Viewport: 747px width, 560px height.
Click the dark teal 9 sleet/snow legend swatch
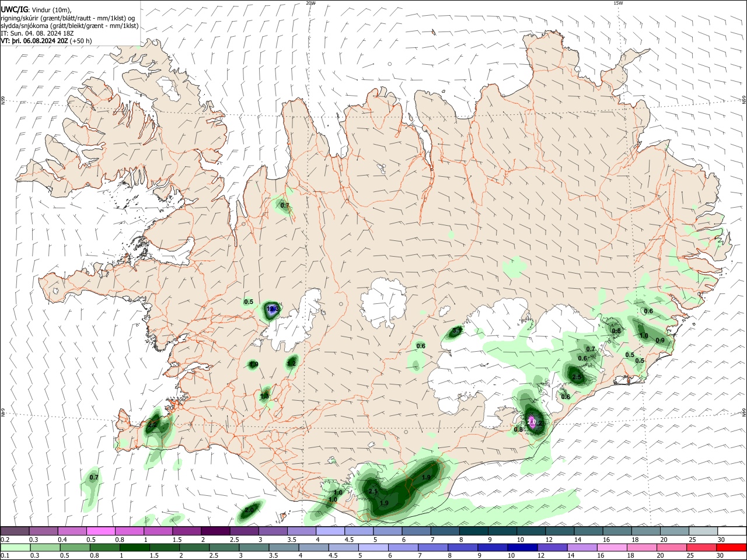pos(502,531)
